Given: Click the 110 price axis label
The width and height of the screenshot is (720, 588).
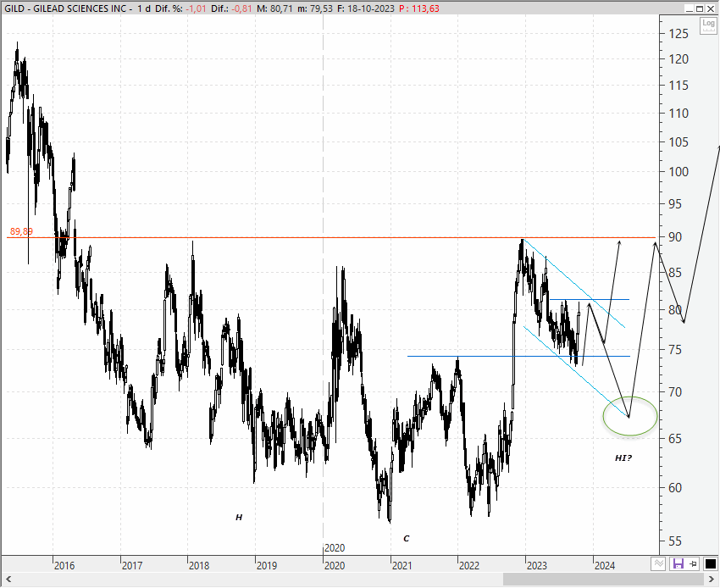Looking at the screenshot, I should pyautogui.click(x=678, y=113).
